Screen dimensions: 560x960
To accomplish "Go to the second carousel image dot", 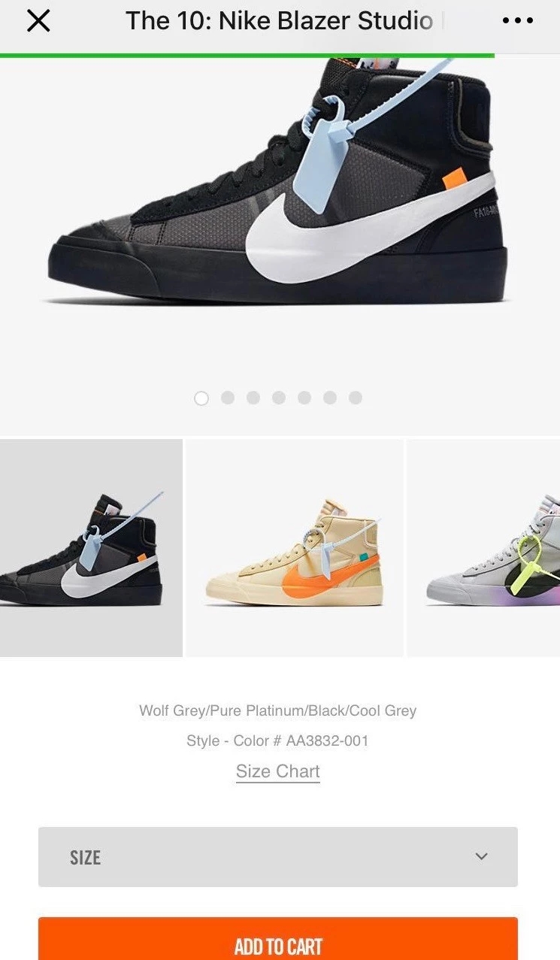I will click(228, 398).
